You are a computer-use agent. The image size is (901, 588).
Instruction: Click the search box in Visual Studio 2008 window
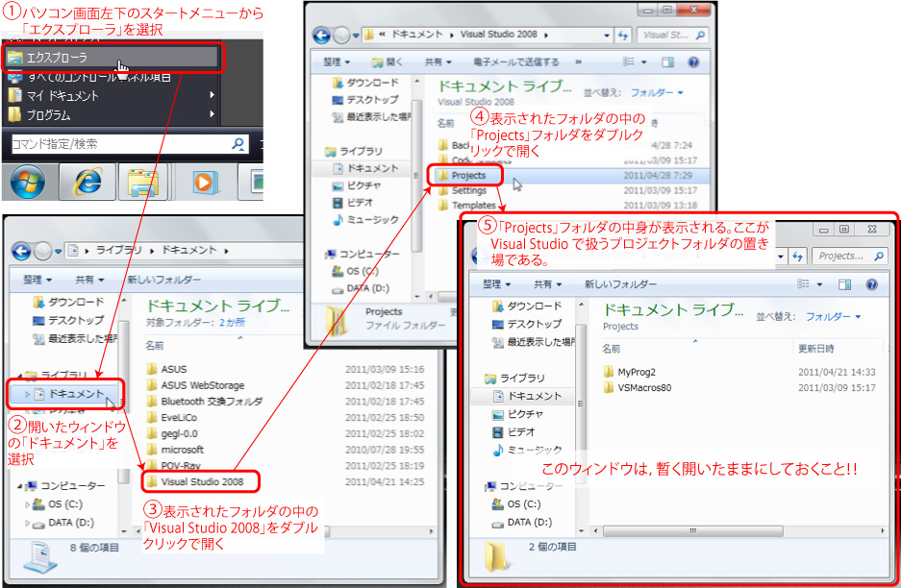pyautogui.click(x=672, y=35)
